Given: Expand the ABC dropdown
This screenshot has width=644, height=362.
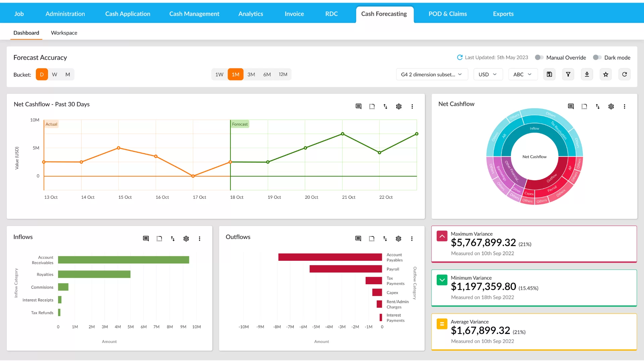Looking at the screenshot, I should click(x=523, y=74).
